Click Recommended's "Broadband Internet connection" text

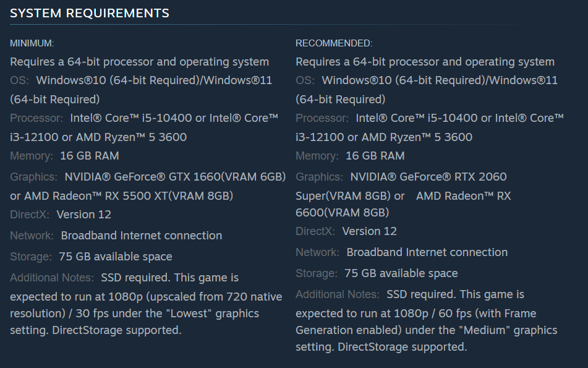427,252
